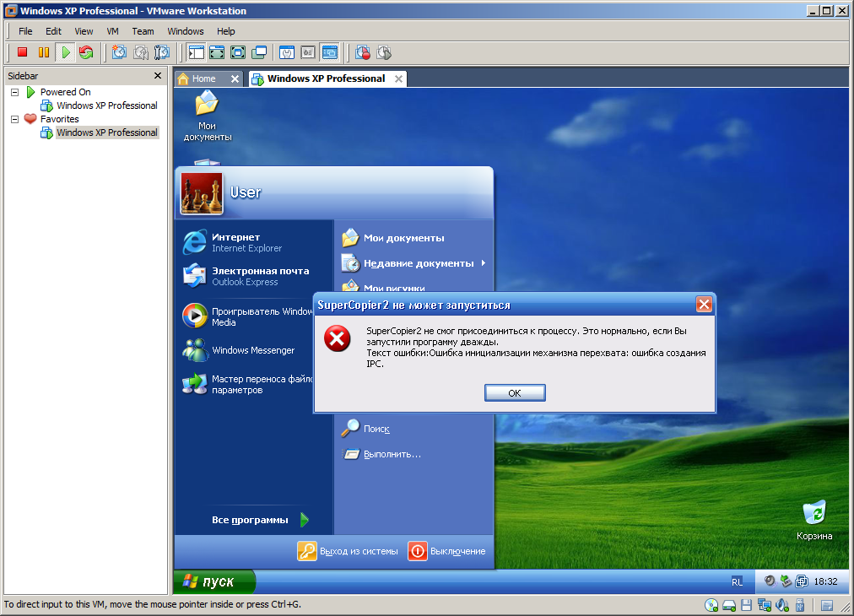Screen dimensions: 854x616
Task: Toggle the Show Sidebar toolbar icon
Action: (x=196, y=52)
